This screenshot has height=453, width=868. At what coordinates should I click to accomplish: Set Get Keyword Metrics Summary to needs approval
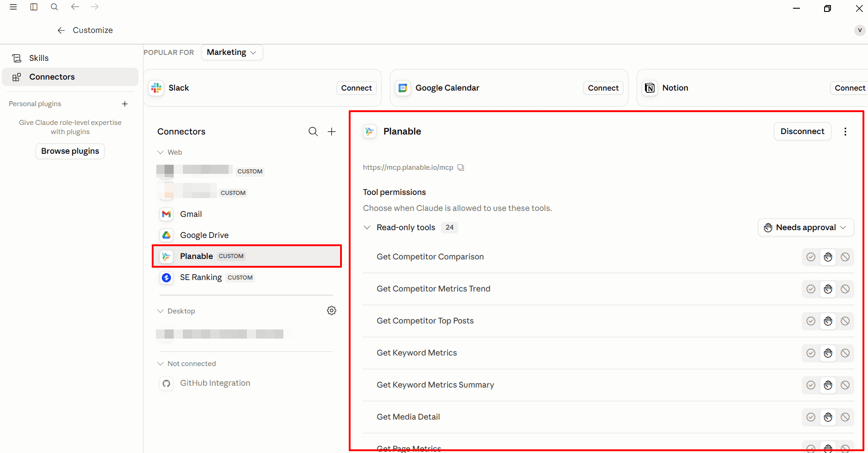pos(828,385)
